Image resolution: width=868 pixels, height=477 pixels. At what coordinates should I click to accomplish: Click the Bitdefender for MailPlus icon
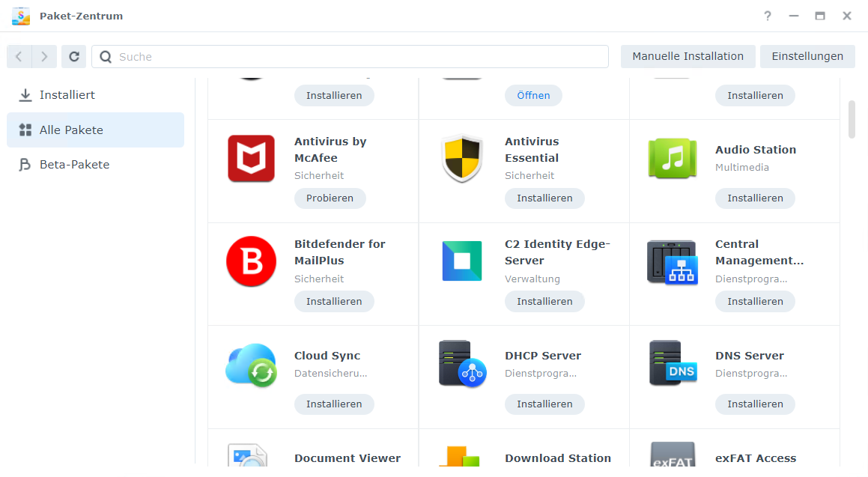251,261
